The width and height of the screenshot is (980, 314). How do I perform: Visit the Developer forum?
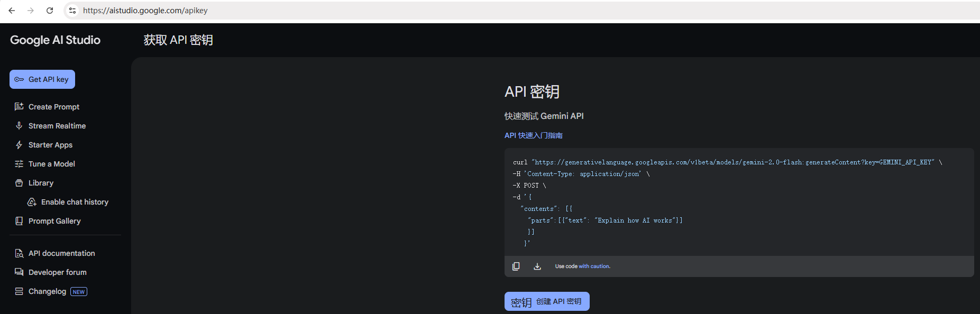coord(57,272)
